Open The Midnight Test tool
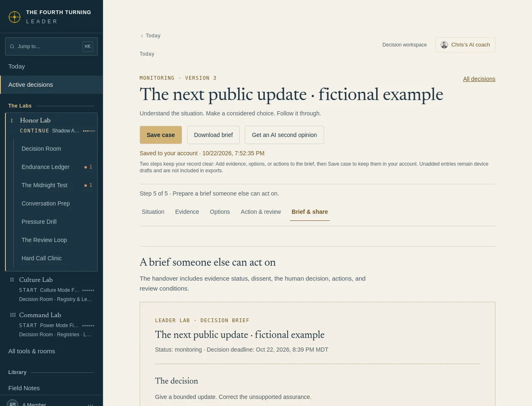Screen dimensions: 532x406 click(56, 185)
